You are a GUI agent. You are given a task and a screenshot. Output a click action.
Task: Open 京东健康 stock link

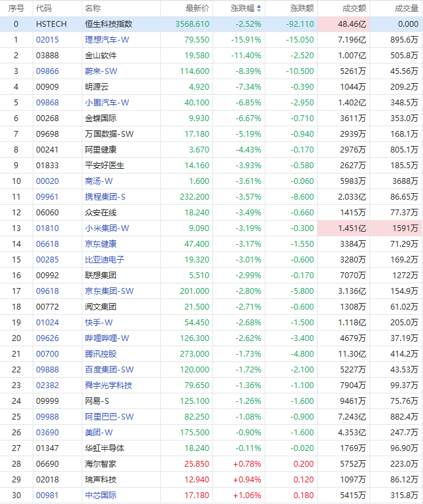point(101,244)
